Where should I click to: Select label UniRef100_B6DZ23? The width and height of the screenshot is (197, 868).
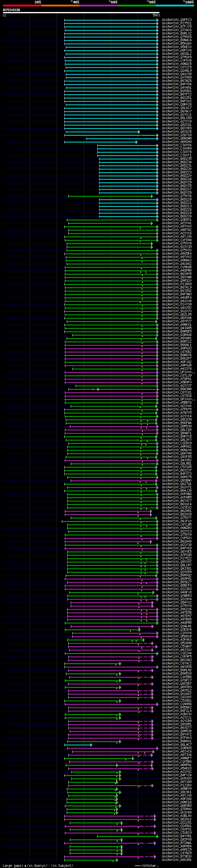coord(177,172)
